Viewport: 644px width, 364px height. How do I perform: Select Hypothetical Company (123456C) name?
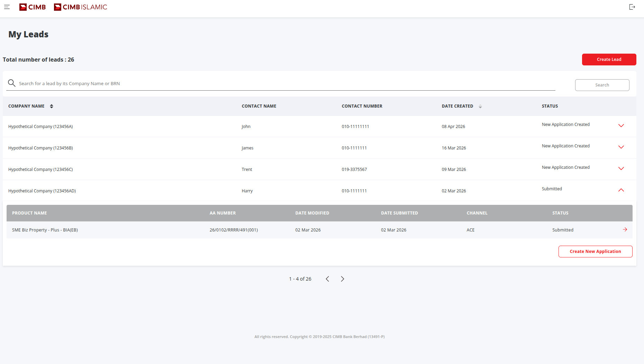point(40,170)
